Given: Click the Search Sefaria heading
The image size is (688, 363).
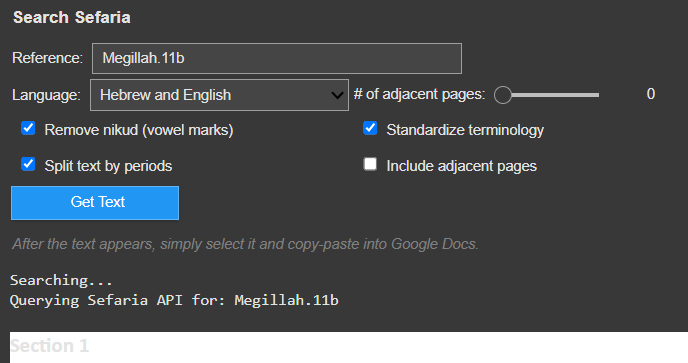Looking at the screenshot, I should 72,18.
